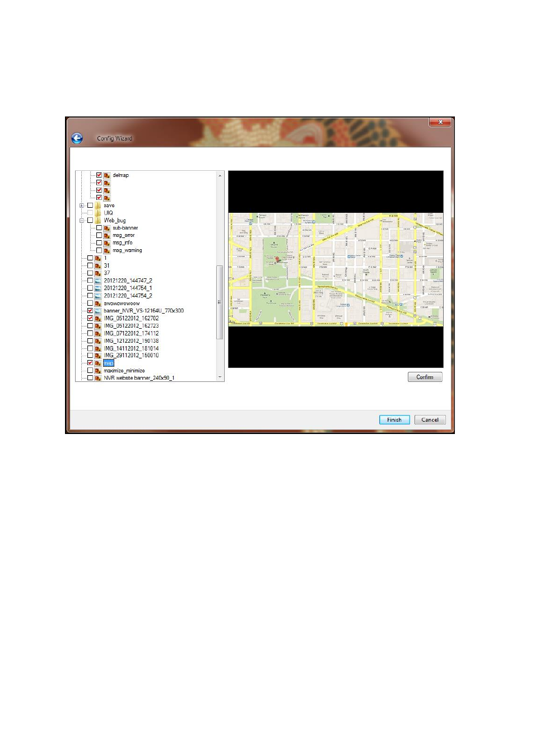Click the IMG_14112012_181014 file icon
The image size is (535, 756).
(x=98, y=348)
